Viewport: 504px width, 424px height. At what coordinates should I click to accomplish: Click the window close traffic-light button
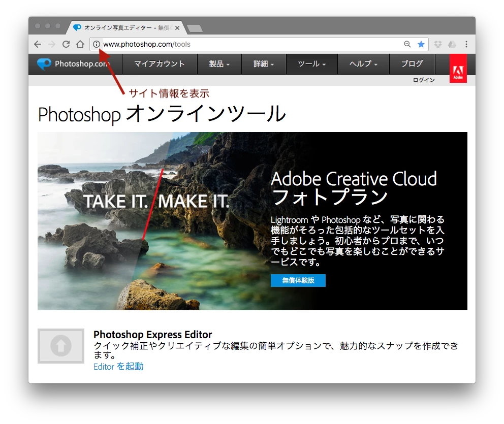(x=38, y=26)
